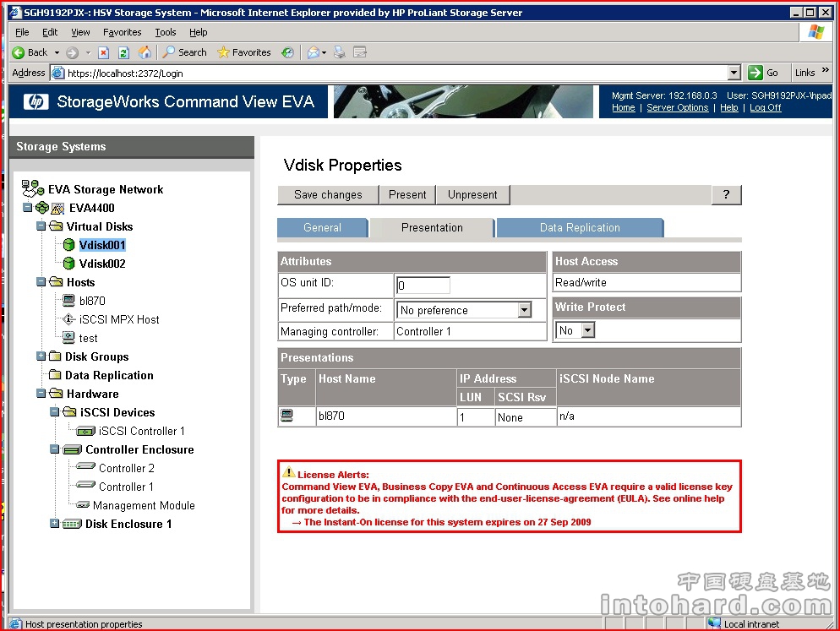
Task: Open the Back button history dropdown arrow
Action: pyautogui.click(x=57, y=52)
